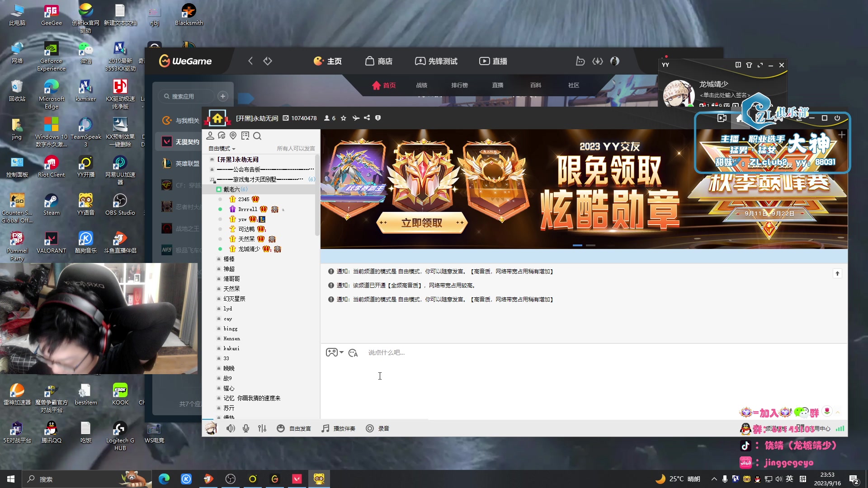Select the [开黑]永劫无间 root channel
The width and height of the screenshot is (868, 488).
tap(238, 160)
